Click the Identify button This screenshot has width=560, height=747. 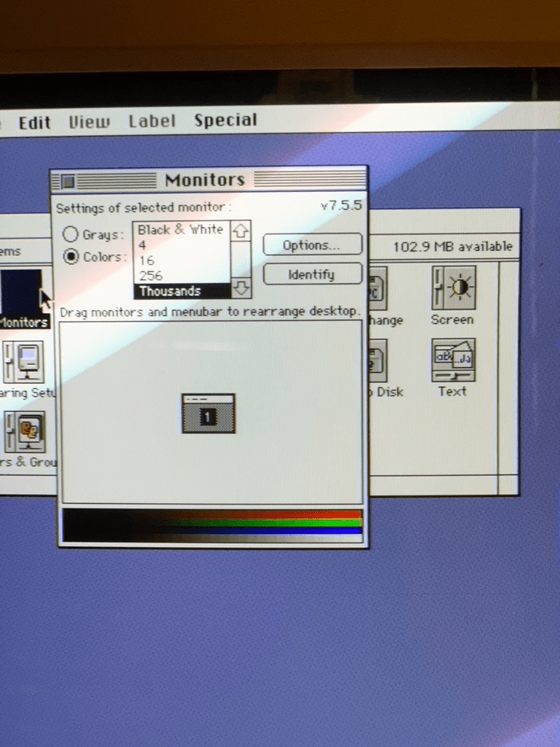click(312, 274)
